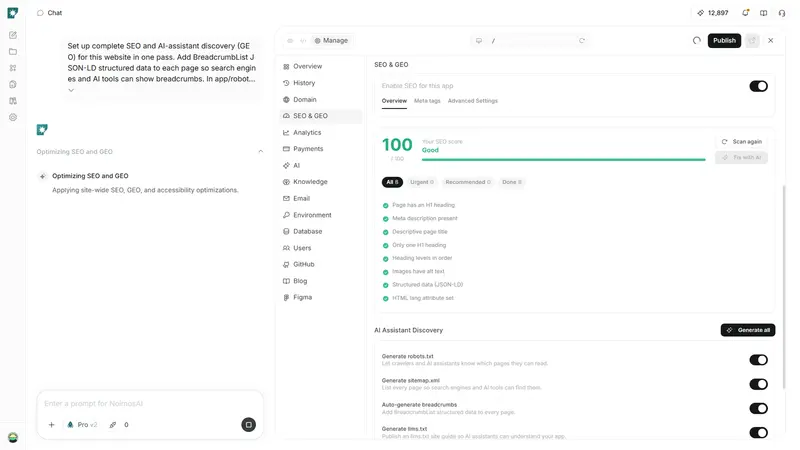Open the code view icon beside Manage
Viewport: 800px width, 450px height.
pos(303,41)
